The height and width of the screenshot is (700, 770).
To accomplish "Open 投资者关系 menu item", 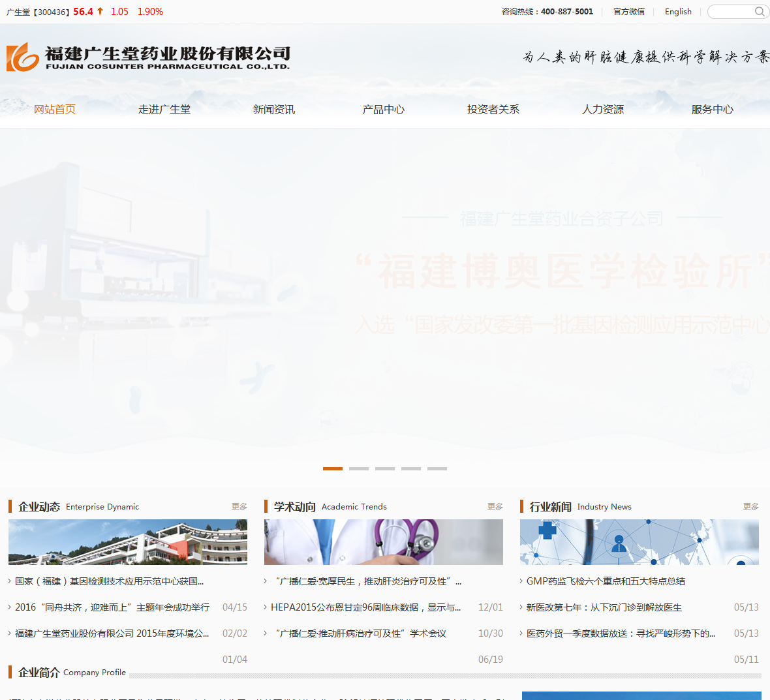I will [x=493, y=109].
